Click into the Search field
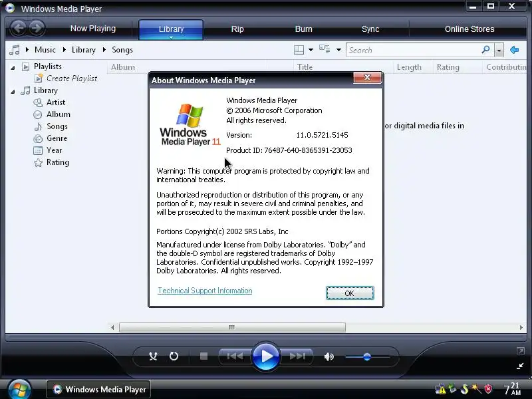The height and width of the screenshot is (399, 532). 412,51
